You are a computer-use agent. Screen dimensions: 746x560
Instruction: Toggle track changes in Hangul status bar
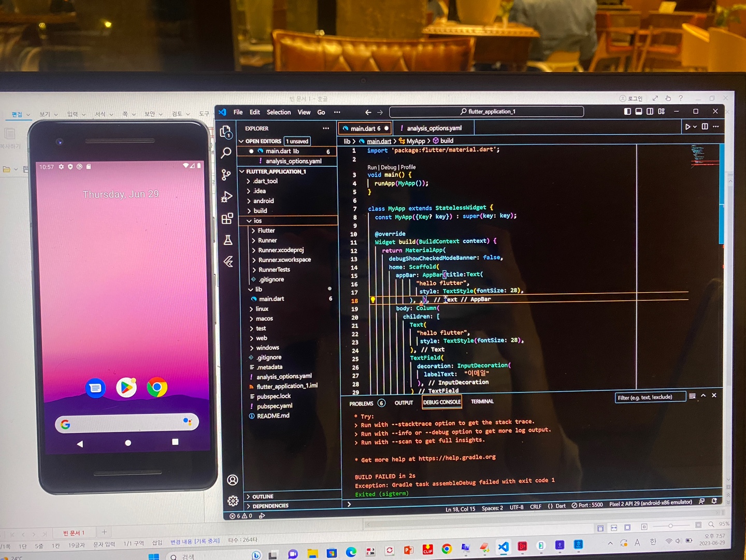(195, 541)
